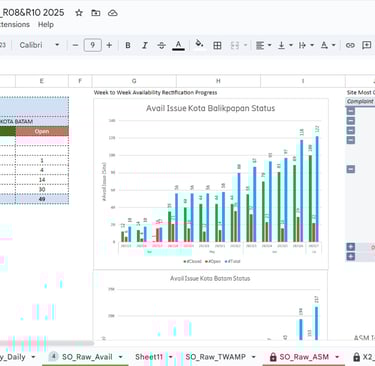Image resolution: width=375 pixels, height=366 pixels.
Task: Add a comment using toolbar icon
Action: [367, 45]
